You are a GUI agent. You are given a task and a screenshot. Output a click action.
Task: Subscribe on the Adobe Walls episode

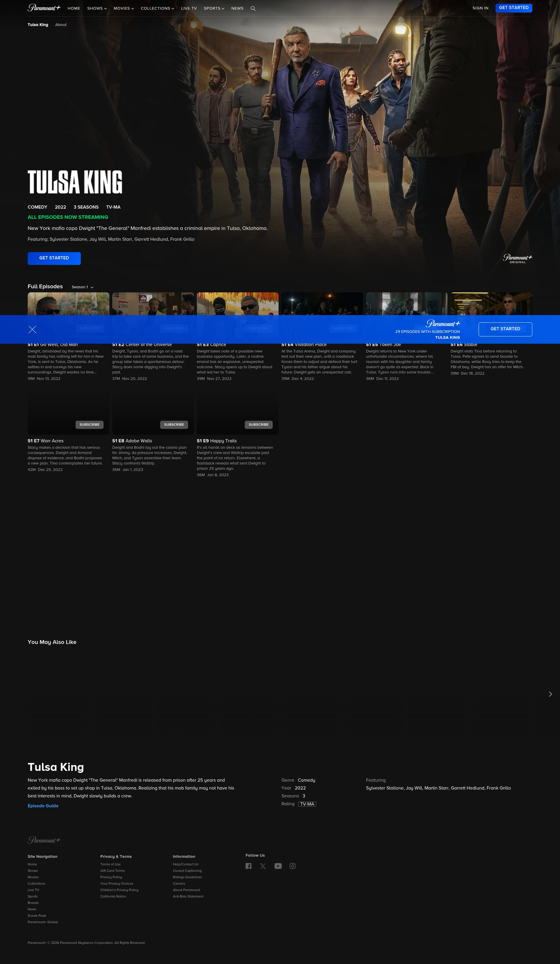[174, 425]
